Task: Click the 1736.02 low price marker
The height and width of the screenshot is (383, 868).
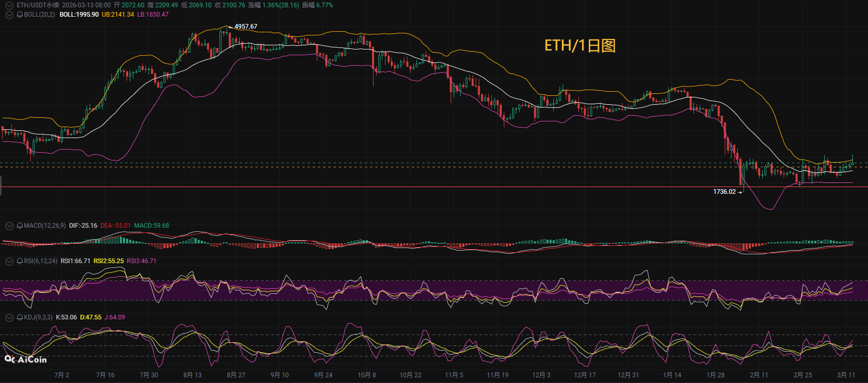Action: pyautogui.click(x=724, y=192)
